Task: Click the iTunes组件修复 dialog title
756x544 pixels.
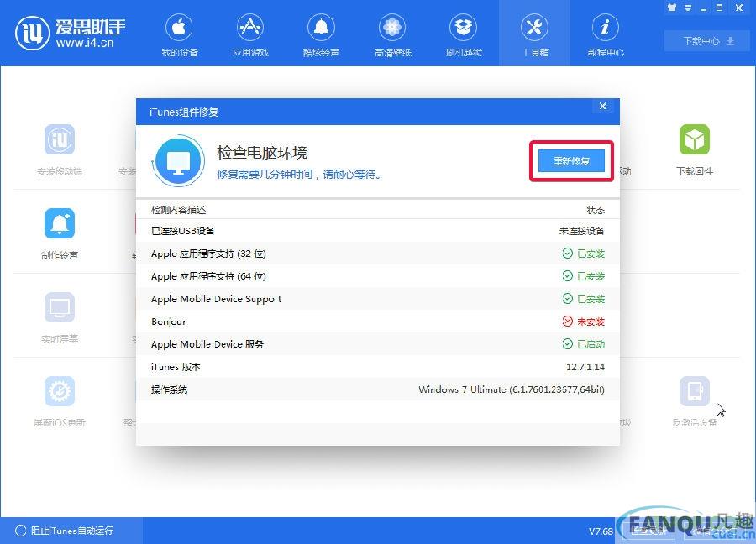Action: pos(184,112)
